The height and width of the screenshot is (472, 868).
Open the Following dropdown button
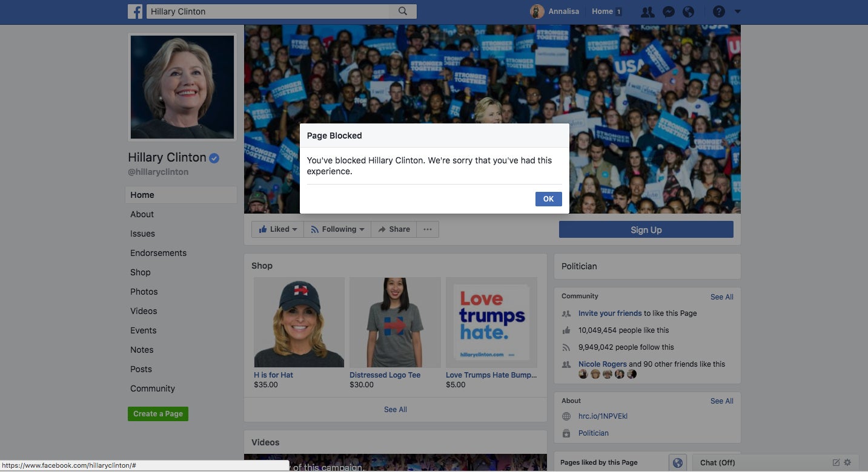pos(337,229)
